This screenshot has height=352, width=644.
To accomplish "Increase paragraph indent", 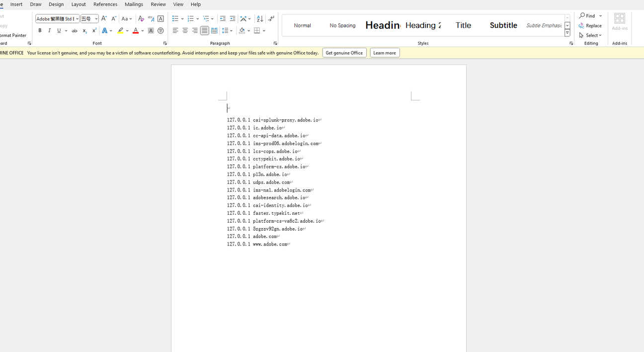I will click(233, 19).
